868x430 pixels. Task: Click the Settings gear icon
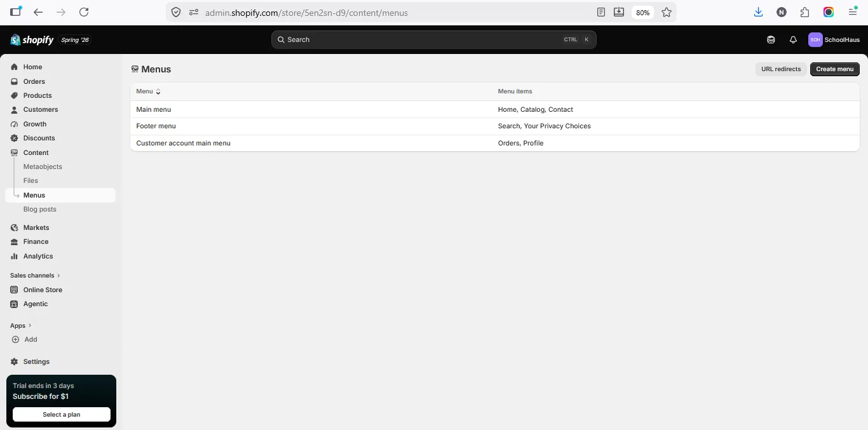click(15, 361)
